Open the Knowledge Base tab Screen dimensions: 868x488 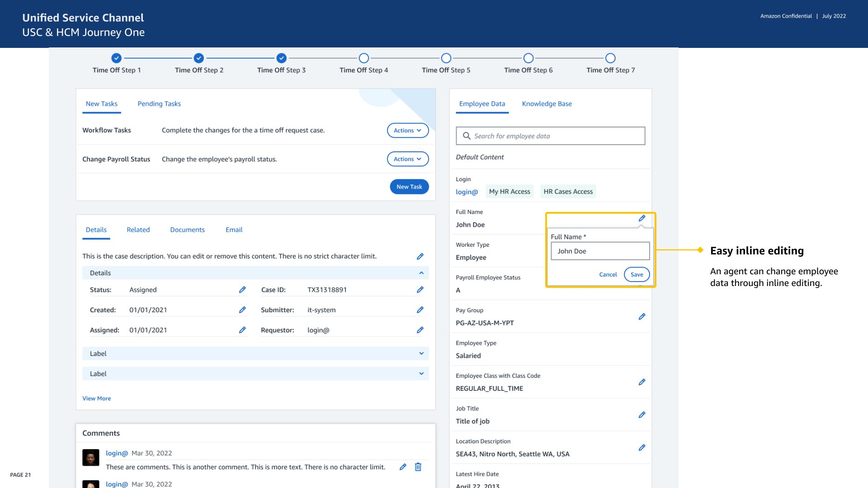(547, 104)
